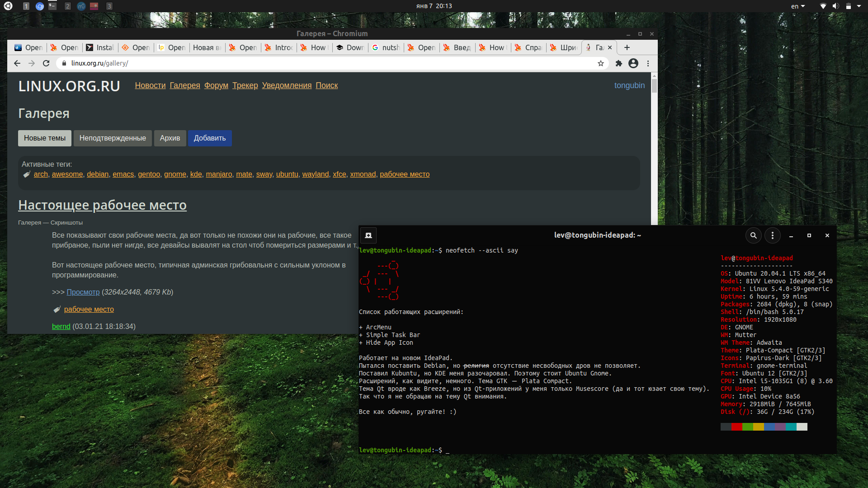Image resolution: width=868 pixels, height=488 pixels.
Task: Open the terminal search magnifier button
Action: [x=754, y=235]
